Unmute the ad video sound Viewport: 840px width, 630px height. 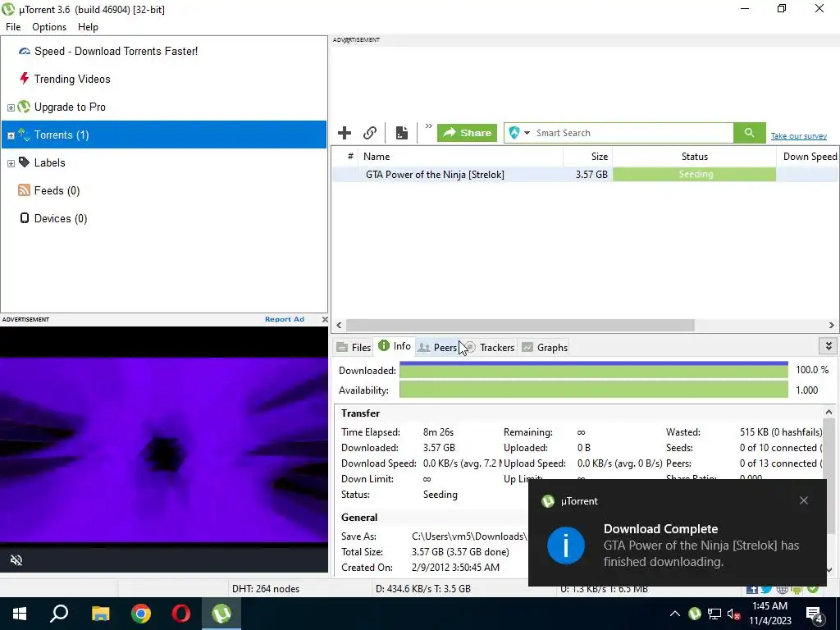[16, 560]
